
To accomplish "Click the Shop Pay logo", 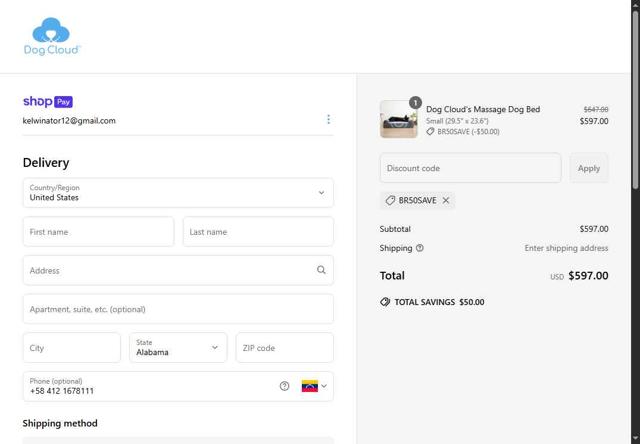I will pos(48,102).
